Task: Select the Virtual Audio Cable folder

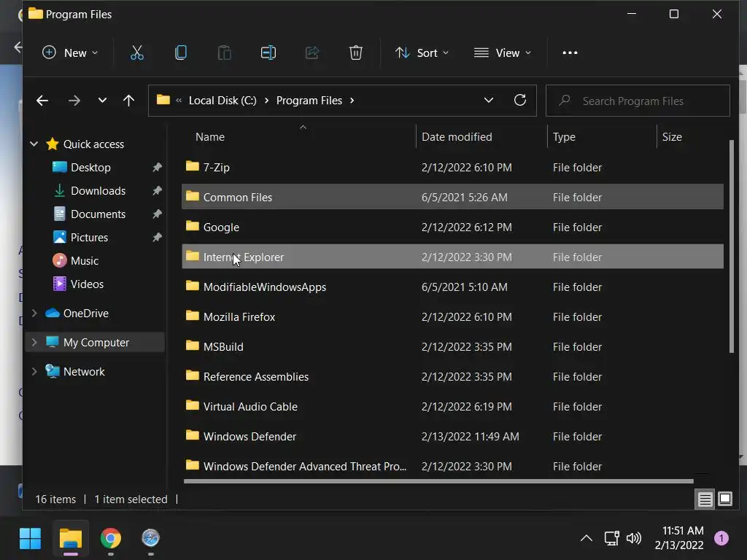Action: pos(452,406)
